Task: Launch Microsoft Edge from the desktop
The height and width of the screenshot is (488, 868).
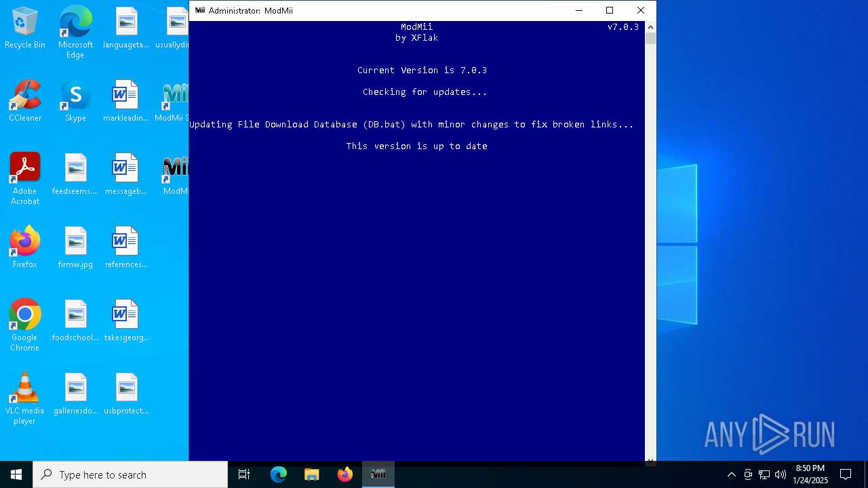Action: tap(75, 33)
